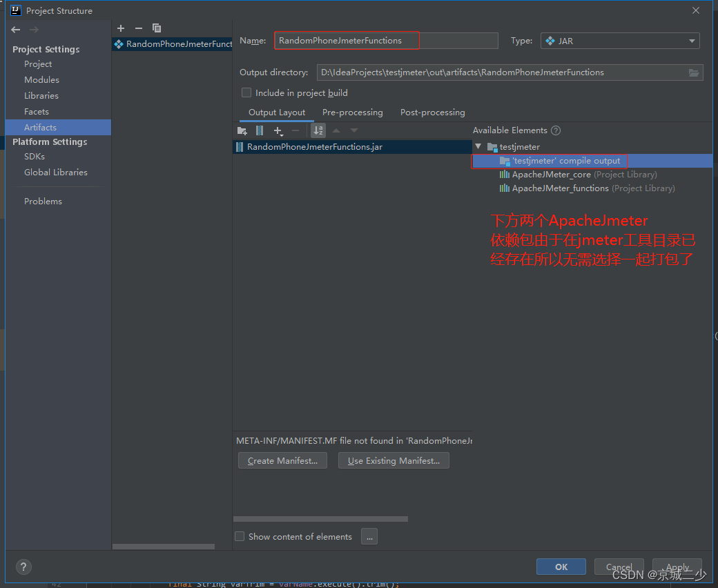Screen dimensions: 718x588
Task: Click the artifact list horizontal scrollbar
Action: pyautogui.click(x=164, y=547)
